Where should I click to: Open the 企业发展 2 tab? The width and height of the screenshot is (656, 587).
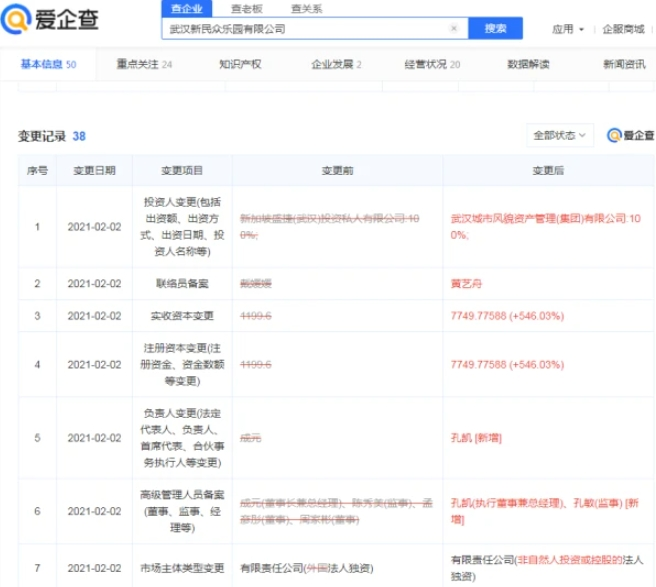(336, 64)
